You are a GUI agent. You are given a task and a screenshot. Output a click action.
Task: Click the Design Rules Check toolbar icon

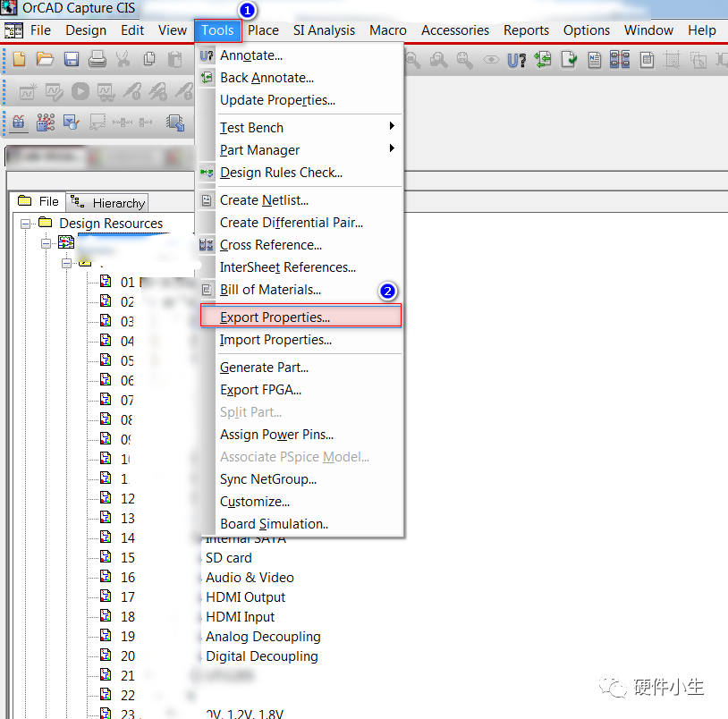[569, 60]
